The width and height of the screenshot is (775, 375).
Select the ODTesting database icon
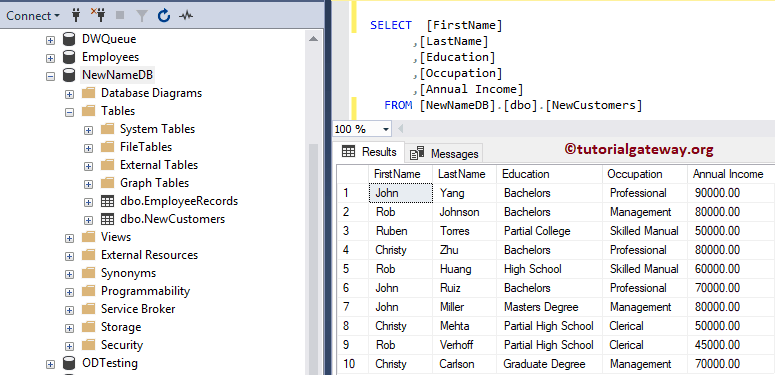click(x=69, y=363)
